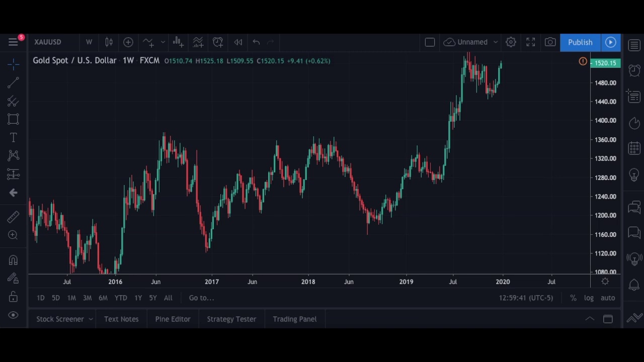Open the indicators button
644x362 pixels.
[x=148, y=42]
